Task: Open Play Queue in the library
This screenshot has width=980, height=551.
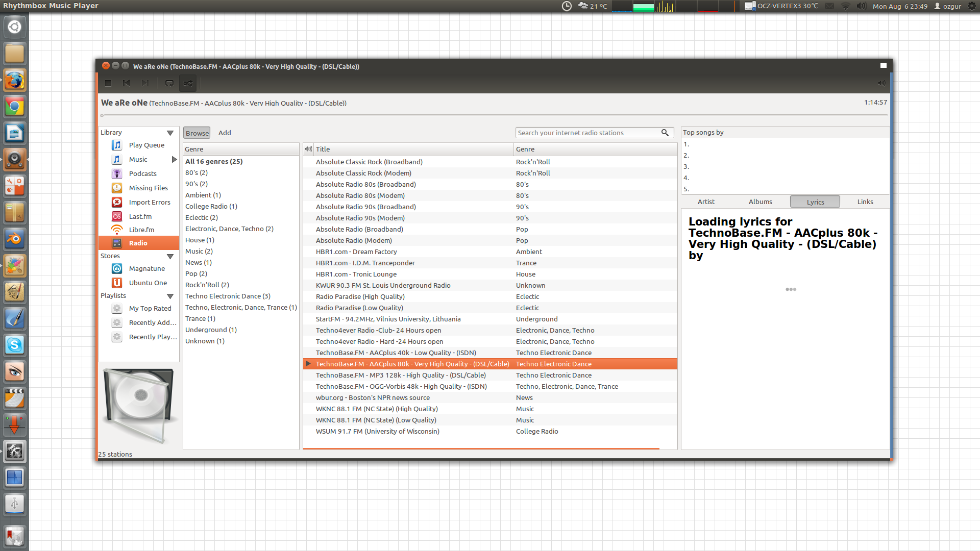Action: tap(139, 145)
